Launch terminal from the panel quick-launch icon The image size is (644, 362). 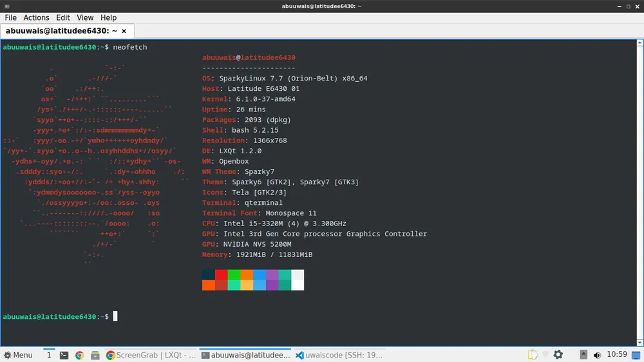point(64,356)
